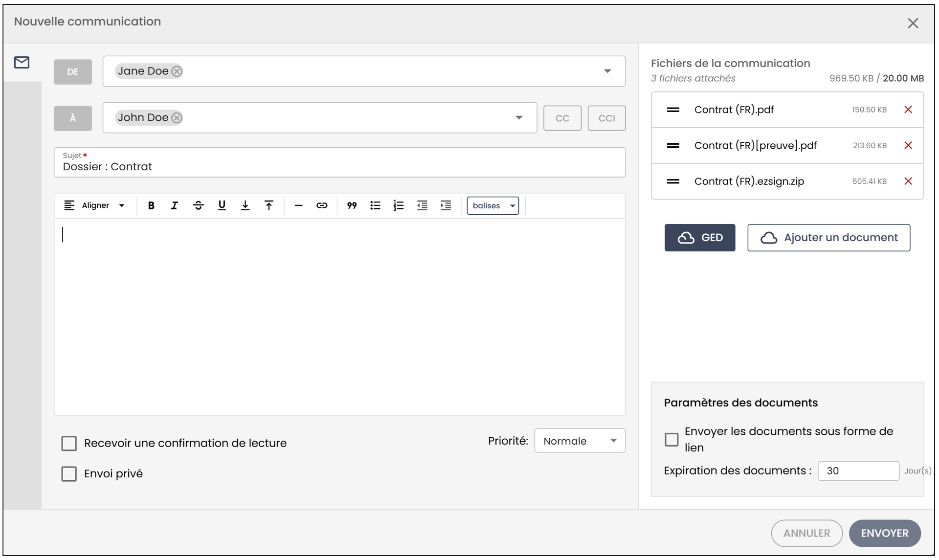Viewport: 939px width, 560px height.
Task: Create a bulleted list
Action: point(375,205)
